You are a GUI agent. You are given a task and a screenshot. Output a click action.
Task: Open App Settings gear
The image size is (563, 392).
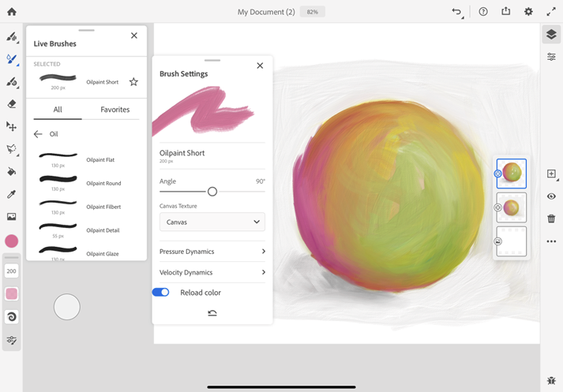pyautogui.click(x=528, y=12)
